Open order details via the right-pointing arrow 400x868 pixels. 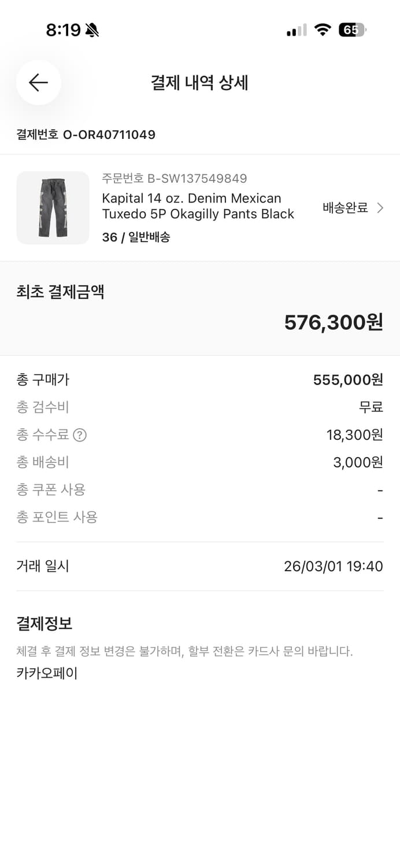tap(380, 207)
